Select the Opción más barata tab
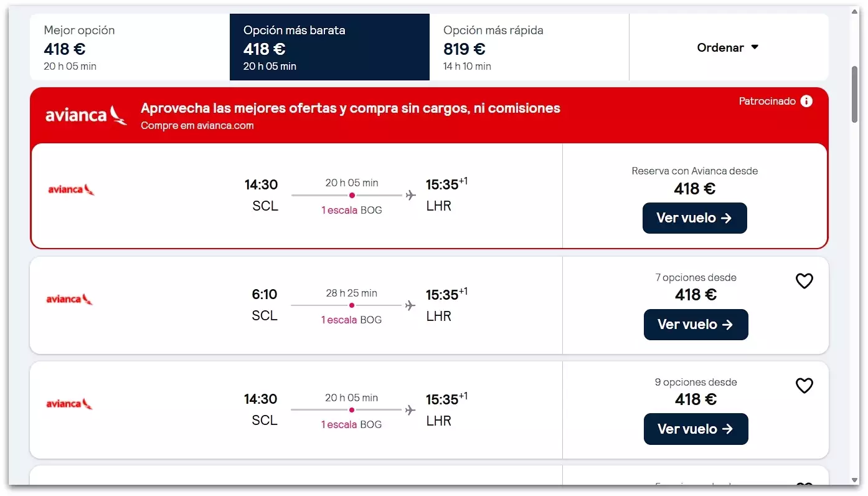The width and height of the screenshot is (868, 496). [329, 47]
